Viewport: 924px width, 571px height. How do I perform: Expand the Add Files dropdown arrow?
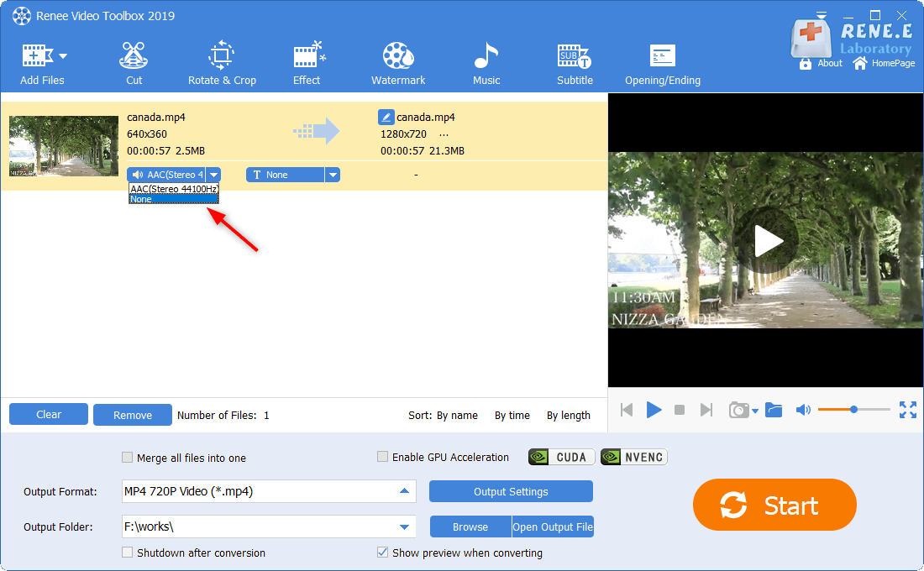[63, 56]
